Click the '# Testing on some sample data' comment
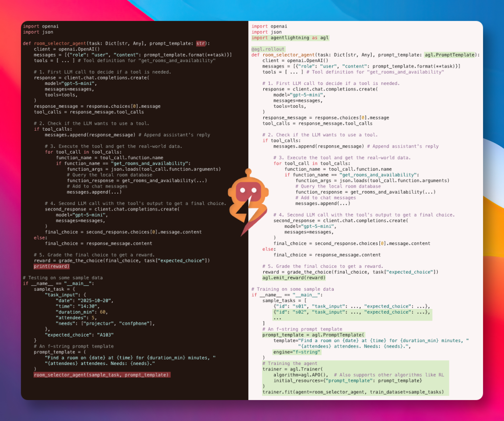 coord(63,278)
